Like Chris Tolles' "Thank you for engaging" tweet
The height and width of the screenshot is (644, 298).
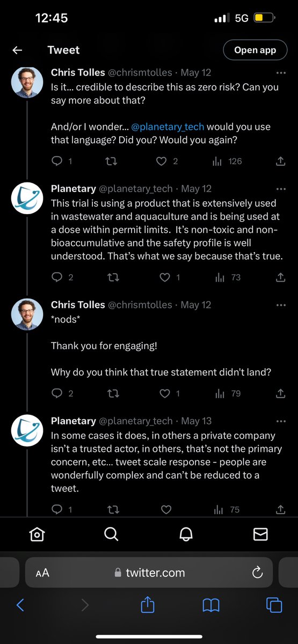[x=165, y=393]
